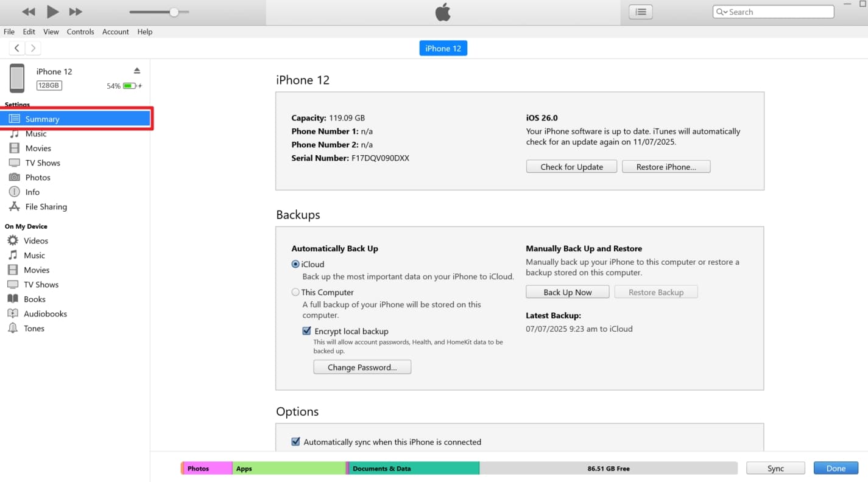This screenshot has height=482, width=868.
Task: Open the View menu
Action: coord(51,32)
